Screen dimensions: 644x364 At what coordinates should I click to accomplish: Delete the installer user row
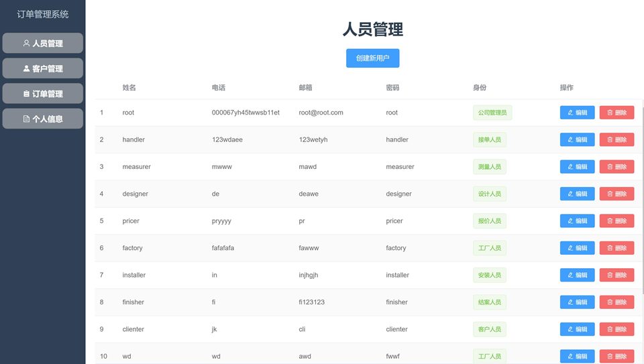(616, 275)
